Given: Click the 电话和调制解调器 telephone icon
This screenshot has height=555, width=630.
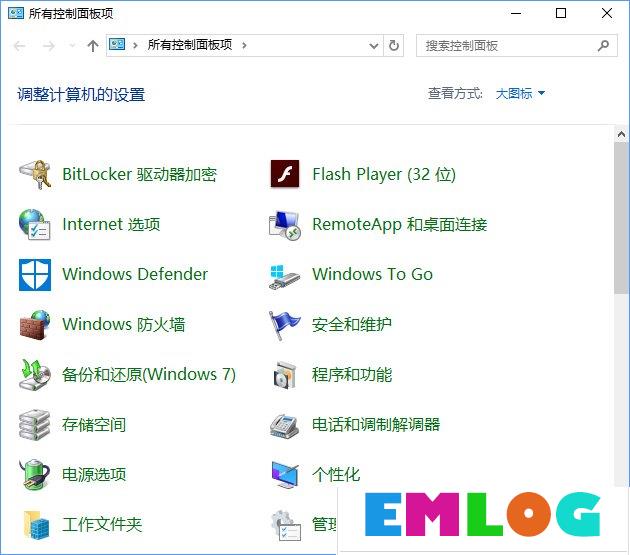Looking at the screenshot, I should pos(284,425).
